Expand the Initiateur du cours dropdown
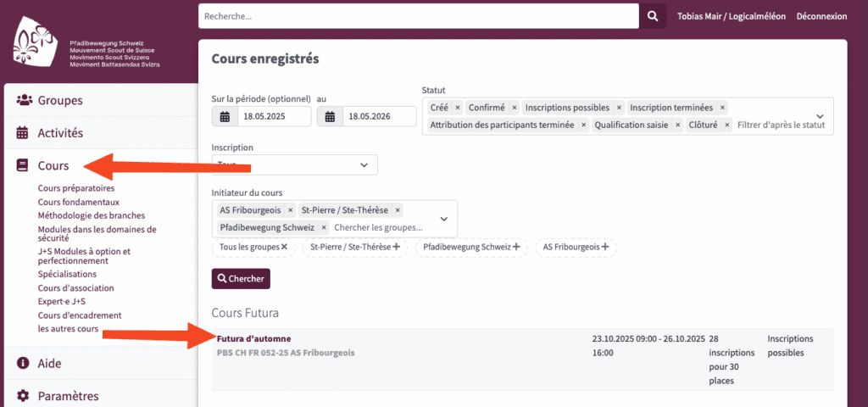 (443, 219)
